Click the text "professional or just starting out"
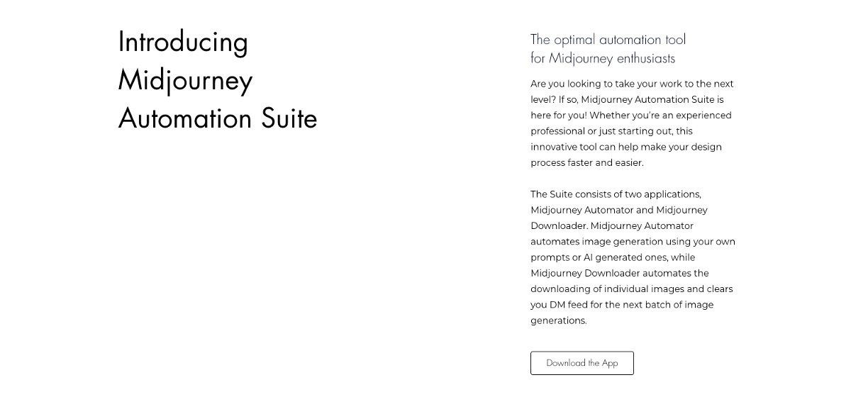868x397 pixels. (x=611, y=131)
